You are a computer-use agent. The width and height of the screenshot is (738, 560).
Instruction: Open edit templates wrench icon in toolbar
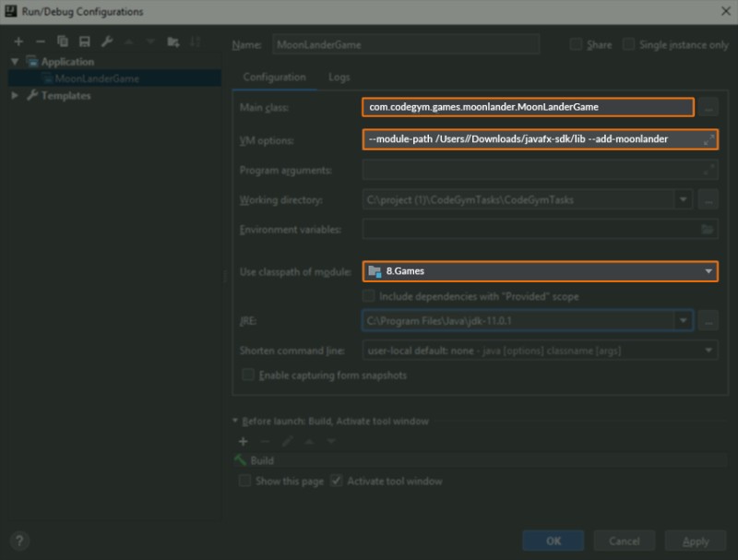click(107, 42)
